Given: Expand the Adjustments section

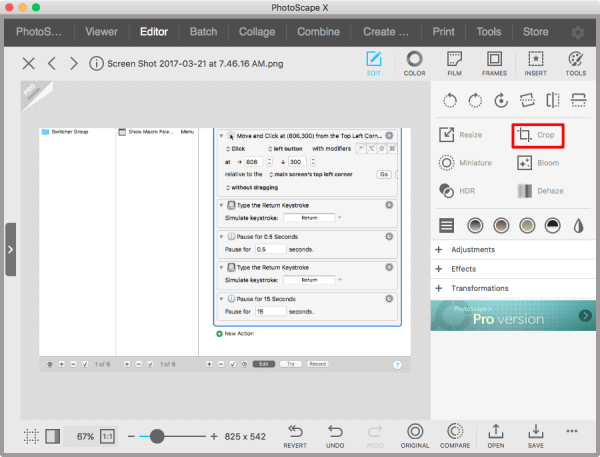Looking at the screenshot, I should coord(513,250).
